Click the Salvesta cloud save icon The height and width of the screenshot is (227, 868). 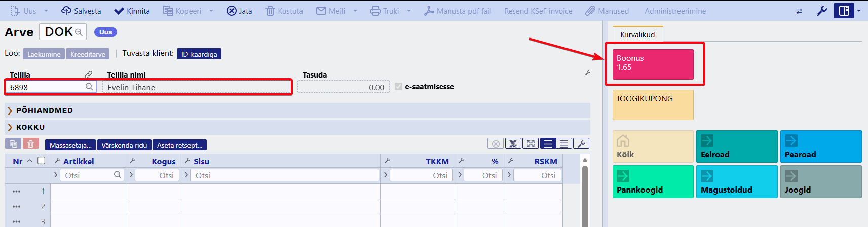[x=66, y=11]
